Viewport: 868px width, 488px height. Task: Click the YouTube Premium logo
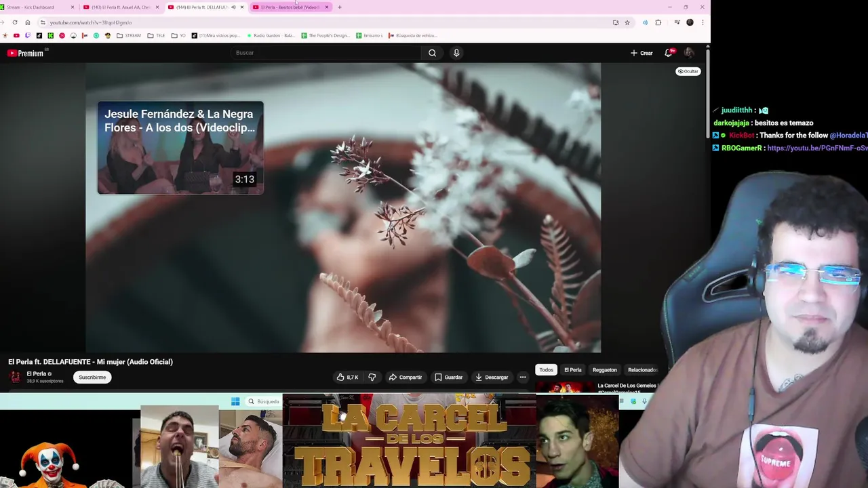click(x=26, y=53)
